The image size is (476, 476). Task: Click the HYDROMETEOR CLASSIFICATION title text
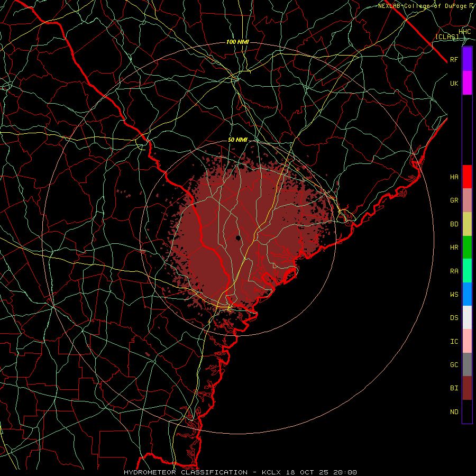point(186,472)
